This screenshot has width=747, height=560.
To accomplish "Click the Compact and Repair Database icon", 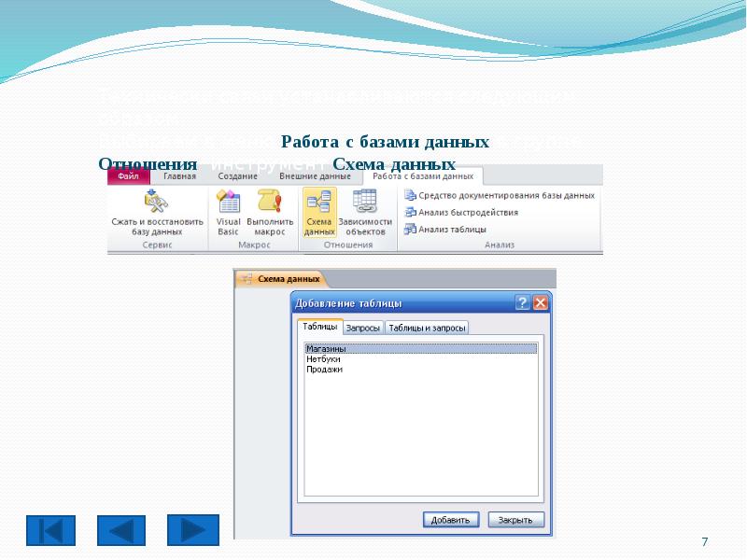I will 154,202.
